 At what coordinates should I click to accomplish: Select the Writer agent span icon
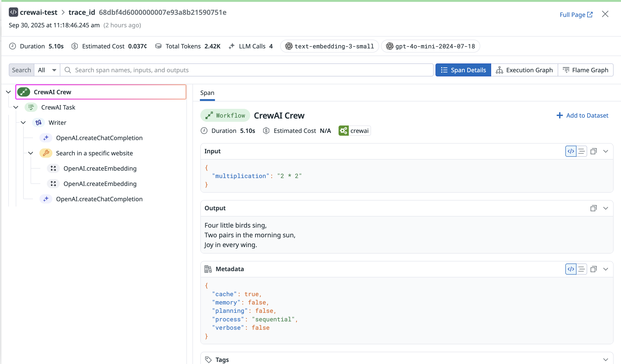[38, 122]
